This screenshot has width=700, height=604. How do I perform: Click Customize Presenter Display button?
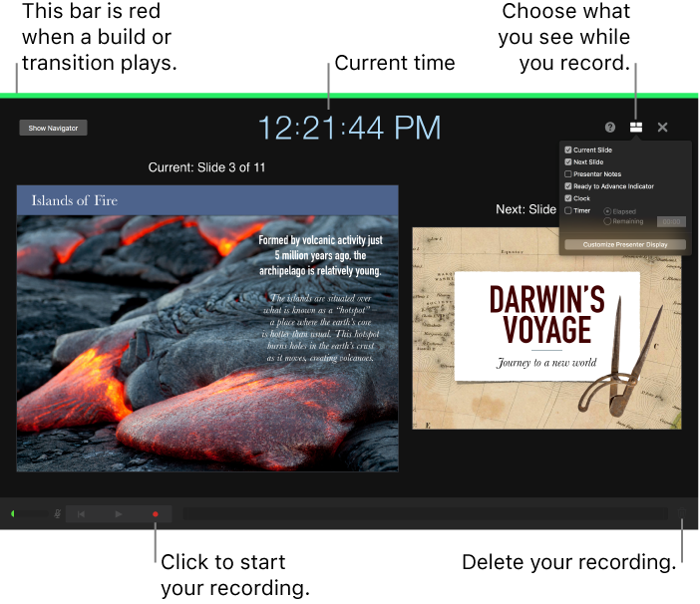pos(625,244)
